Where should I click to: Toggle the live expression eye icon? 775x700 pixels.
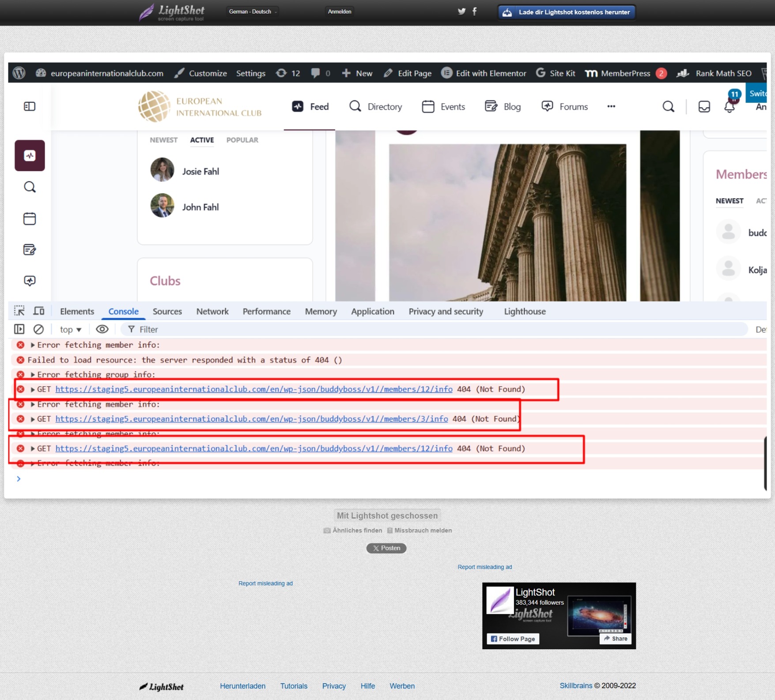(x=102, y=329)
